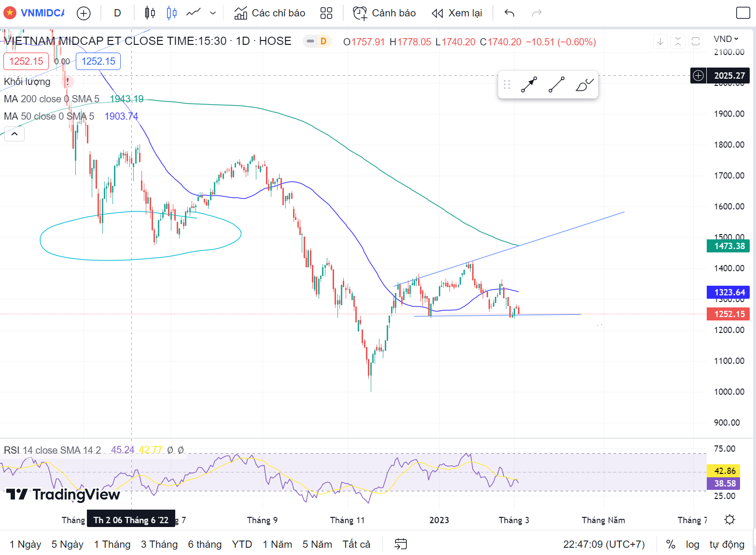Toggle the auto scale tự động
756x555 pixels.
727,544
